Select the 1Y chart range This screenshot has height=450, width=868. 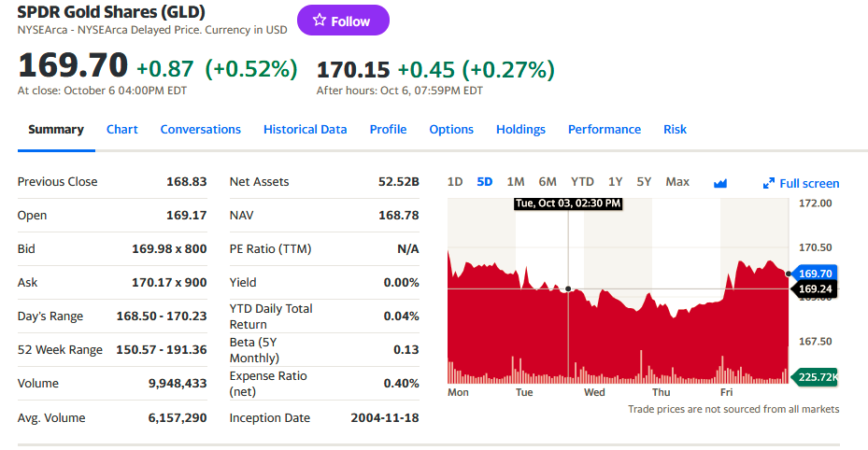tap(615, 182)
